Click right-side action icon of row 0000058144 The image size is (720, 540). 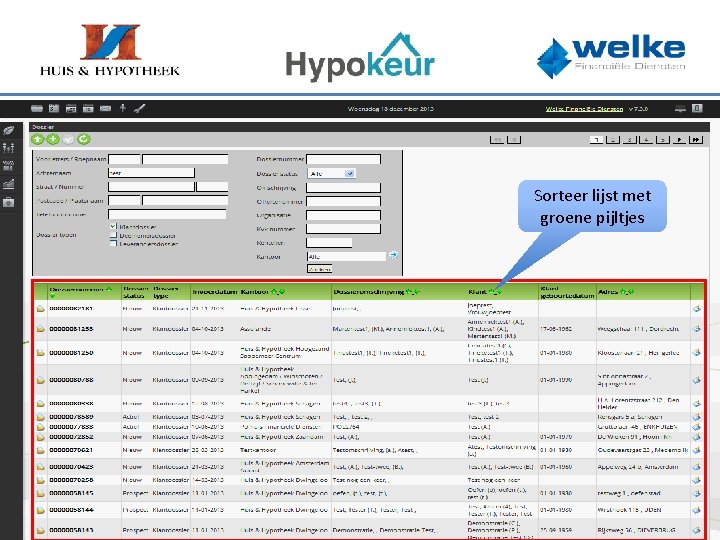(697, 510)
